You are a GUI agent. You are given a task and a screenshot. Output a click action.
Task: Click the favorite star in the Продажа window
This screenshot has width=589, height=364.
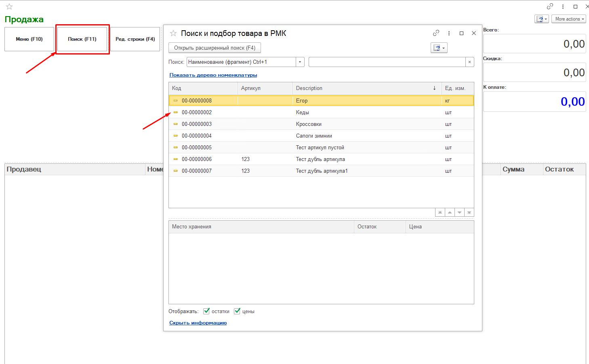(x=9, y=6)
